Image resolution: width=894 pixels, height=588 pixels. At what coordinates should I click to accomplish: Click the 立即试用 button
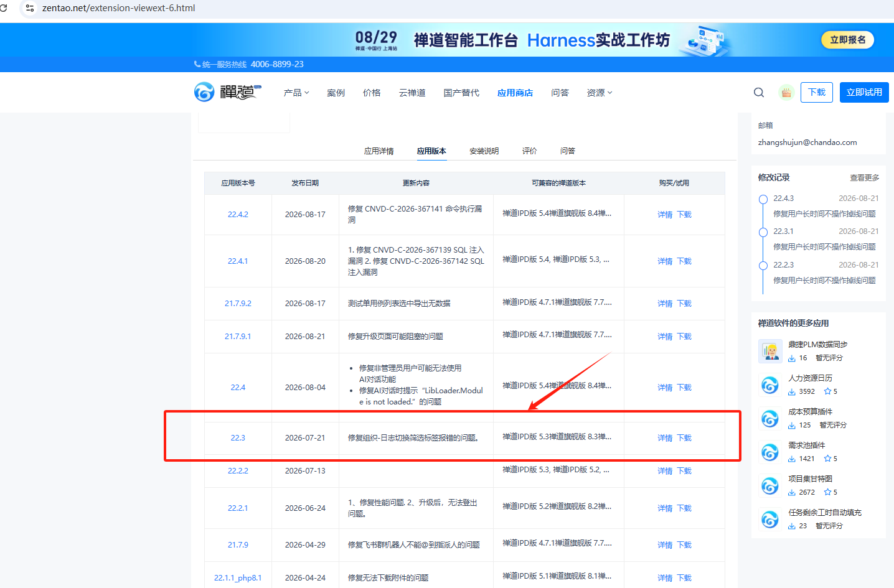point(864,92)
